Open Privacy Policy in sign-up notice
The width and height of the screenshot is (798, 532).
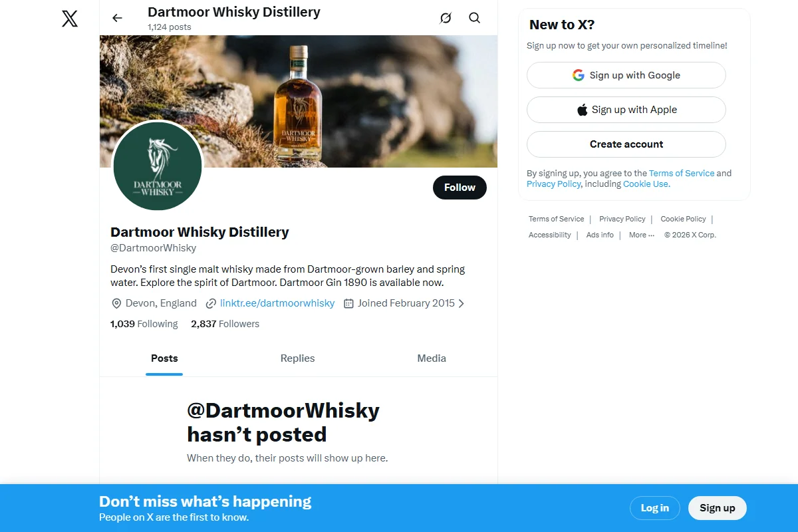pyautogui.click(x=553, y=184)
